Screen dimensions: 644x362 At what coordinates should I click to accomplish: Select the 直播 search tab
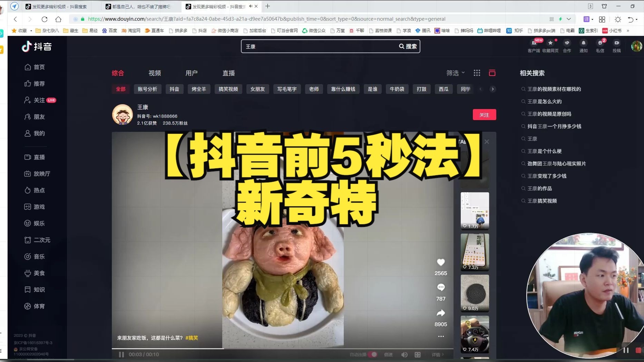[228, 73]
